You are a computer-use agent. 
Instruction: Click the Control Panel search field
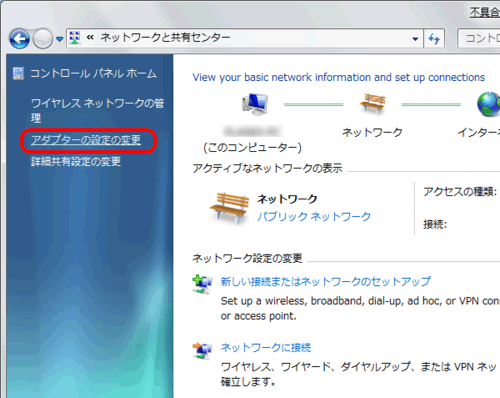coord(479,38)
